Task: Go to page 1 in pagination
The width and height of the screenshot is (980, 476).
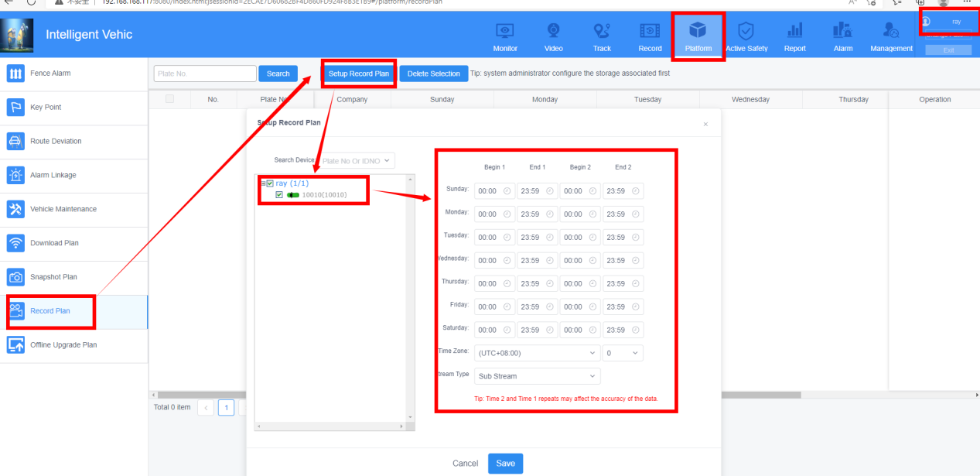Action: pyautogui.click(x=226, y=408)
